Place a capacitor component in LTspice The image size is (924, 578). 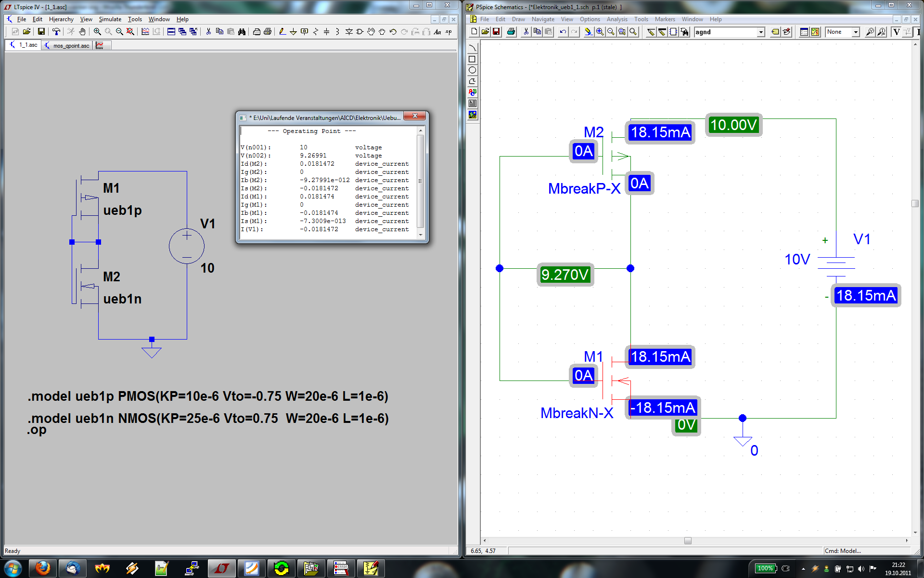[326, 31]
